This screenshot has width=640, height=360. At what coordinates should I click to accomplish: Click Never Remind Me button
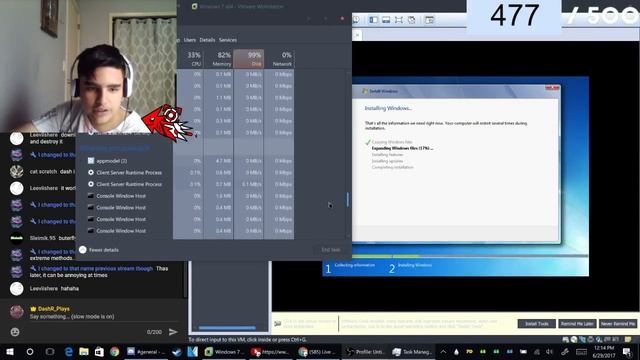click(618, 324)
